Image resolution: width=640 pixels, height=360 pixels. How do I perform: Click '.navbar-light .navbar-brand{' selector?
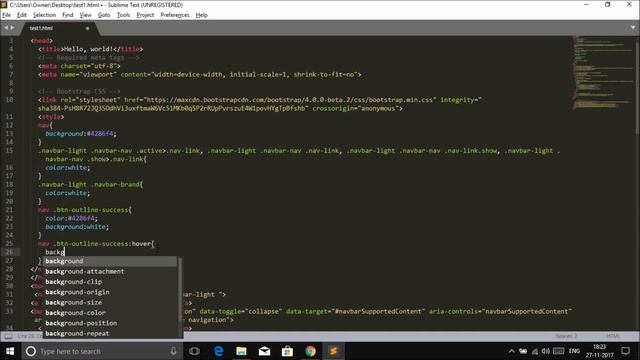point(91,184)
